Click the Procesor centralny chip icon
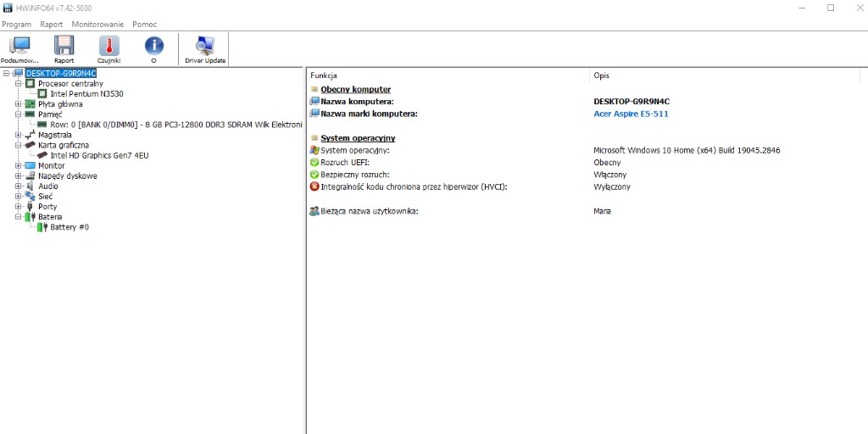868x434 pixels. click(x=30, y=84)
